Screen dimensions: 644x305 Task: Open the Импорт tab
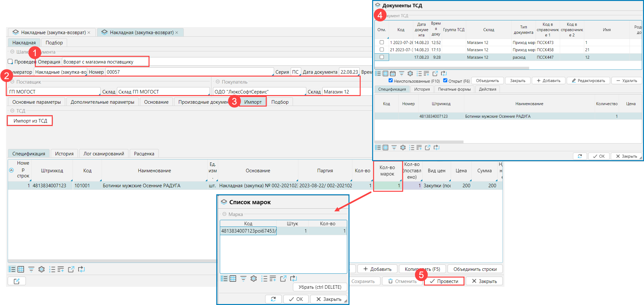click(x=253, y=102)
